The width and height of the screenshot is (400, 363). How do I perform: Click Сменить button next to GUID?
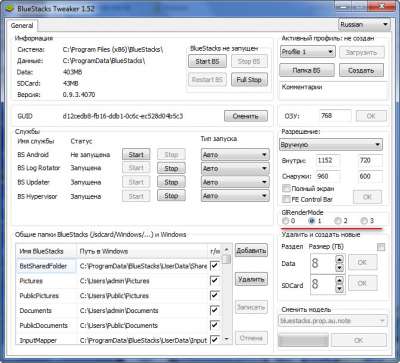pyautogui.click(x=246, y=116)
